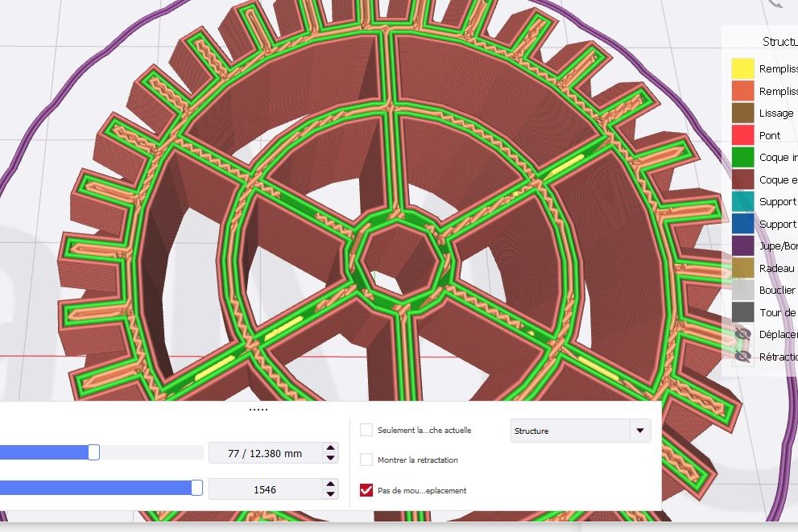Select the yellow Remplissage swatch
798x532 pixels.
coord(742,68)
